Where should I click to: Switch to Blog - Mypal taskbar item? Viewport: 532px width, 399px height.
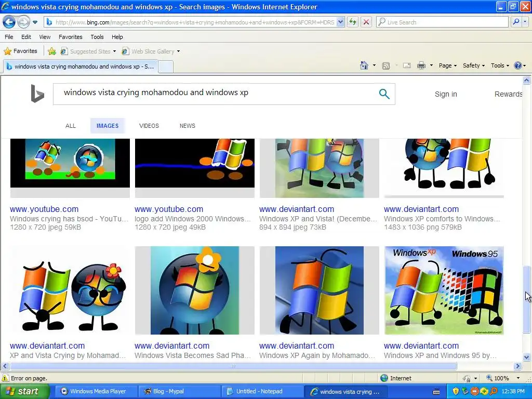tap(179, 391)
